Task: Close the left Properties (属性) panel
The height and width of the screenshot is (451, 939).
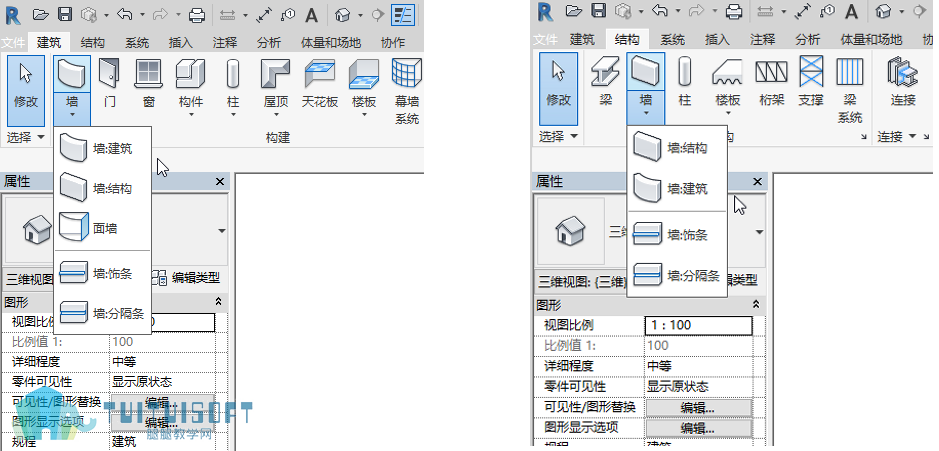Action: click(220, 181)
